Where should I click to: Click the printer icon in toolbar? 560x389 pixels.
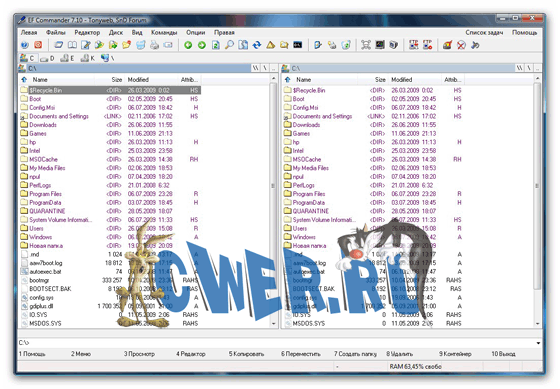tap(154, 45)
